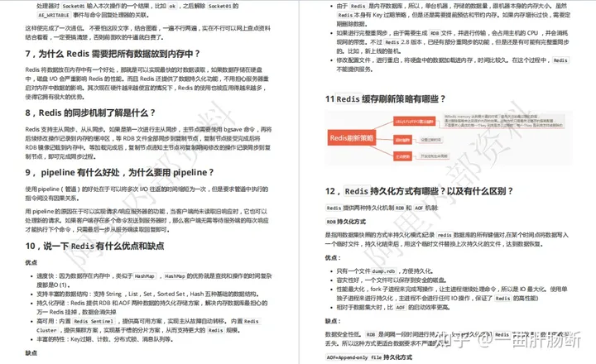The height and width of the screenshot is (364, 596).
Task: Click the bullet "只有一个文件 dump.rdb，方便持久化"
Action: [385, 271]
